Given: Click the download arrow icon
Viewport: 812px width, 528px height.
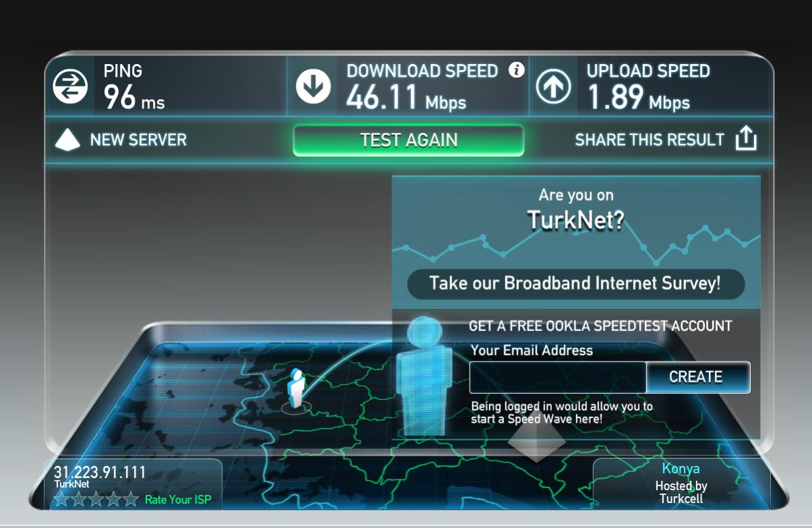Looking at the screenshot, I should 313,86.
